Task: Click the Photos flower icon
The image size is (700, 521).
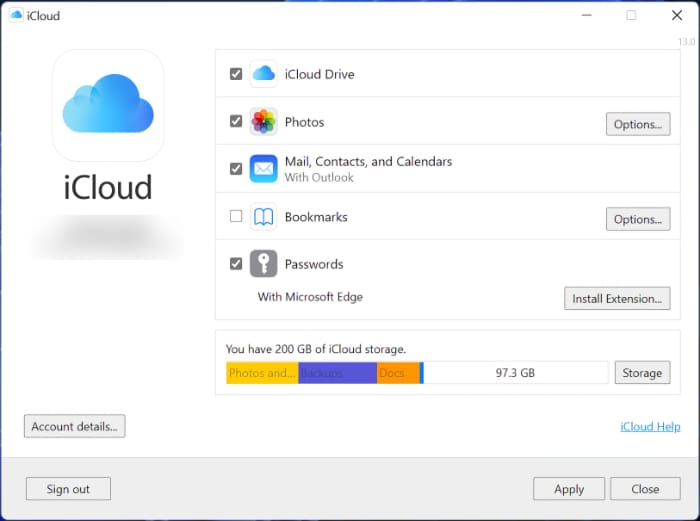Action: pyautogui.click(x=263, y=121)
